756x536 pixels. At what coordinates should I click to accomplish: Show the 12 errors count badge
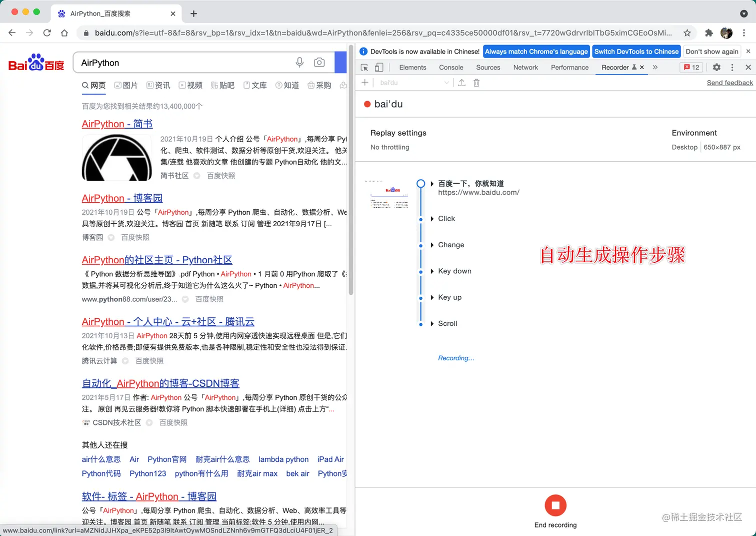(691, 67)
